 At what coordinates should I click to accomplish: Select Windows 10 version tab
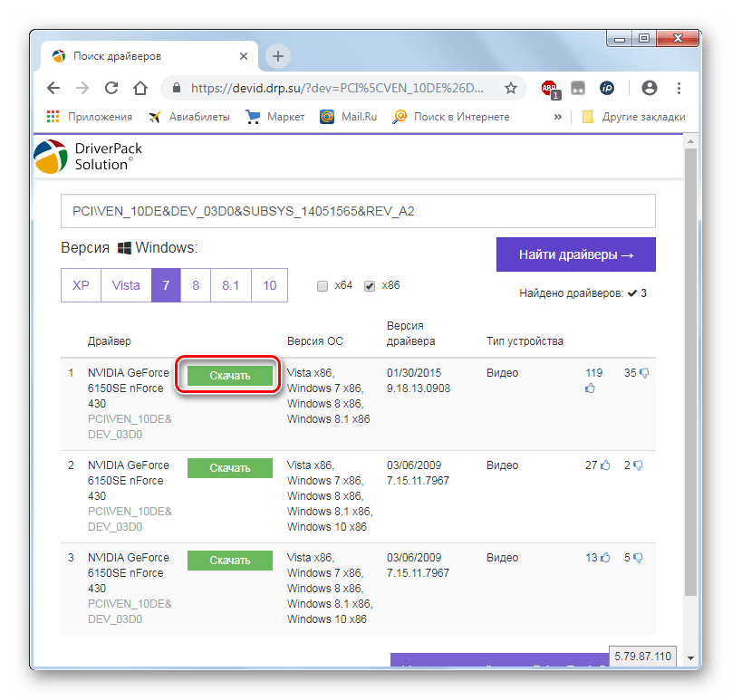(x=269, y=285)
